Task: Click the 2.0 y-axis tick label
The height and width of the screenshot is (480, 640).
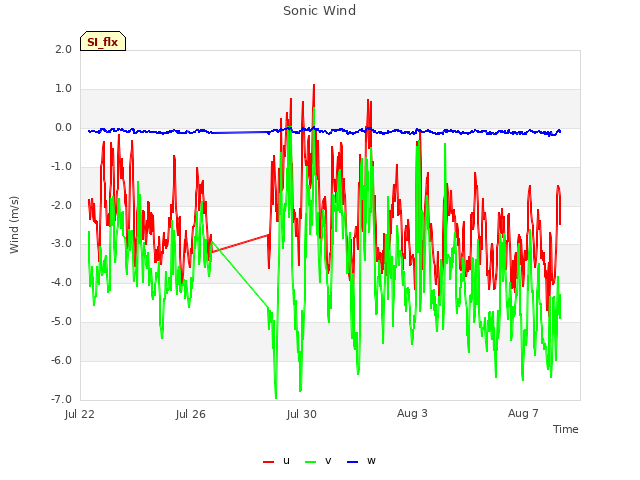Action: point(63,49)
